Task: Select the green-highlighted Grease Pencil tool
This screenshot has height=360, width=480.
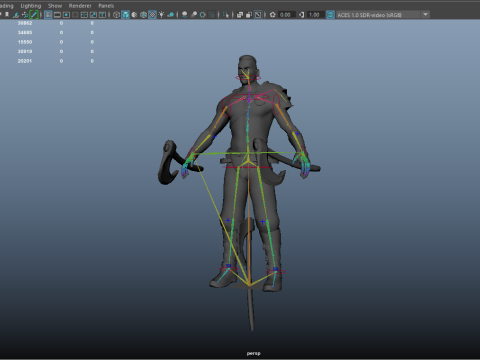Action: 34,15
